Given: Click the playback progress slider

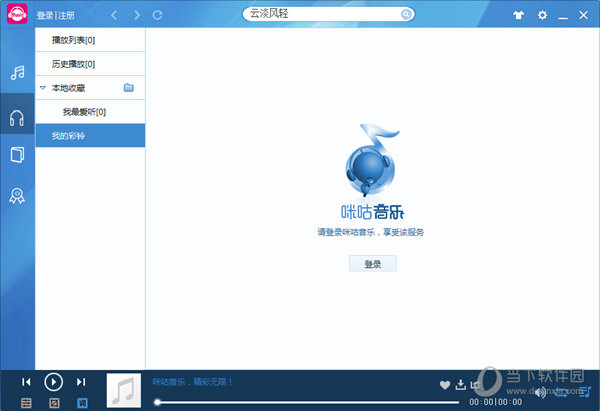Looking at the screenshot, I should click(308, 402).
